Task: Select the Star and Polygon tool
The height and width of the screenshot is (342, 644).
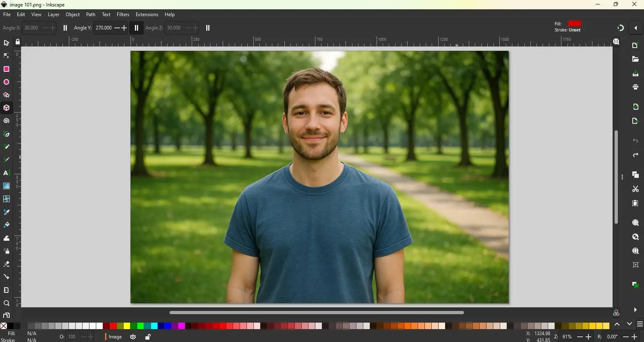Action: [x=6, y=95]
